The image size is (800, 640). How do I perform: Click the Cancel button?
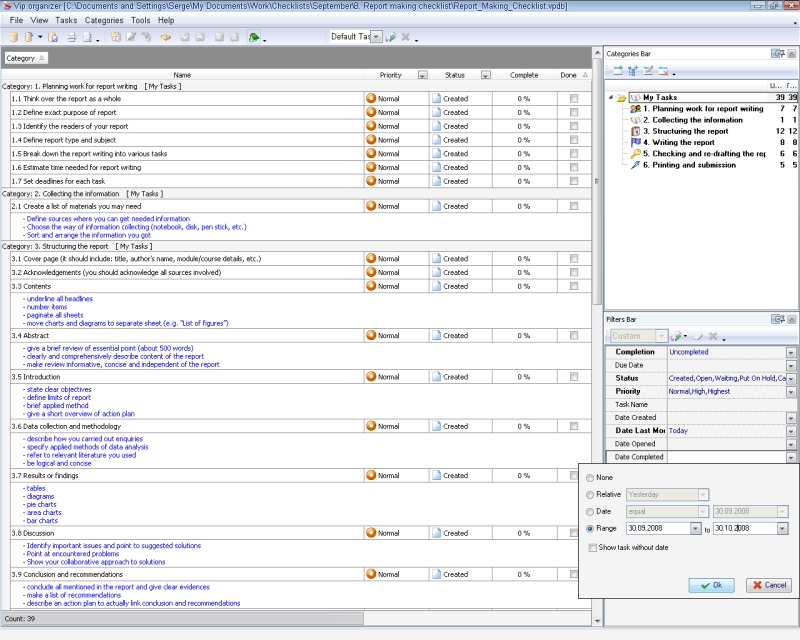click(768, 585)
